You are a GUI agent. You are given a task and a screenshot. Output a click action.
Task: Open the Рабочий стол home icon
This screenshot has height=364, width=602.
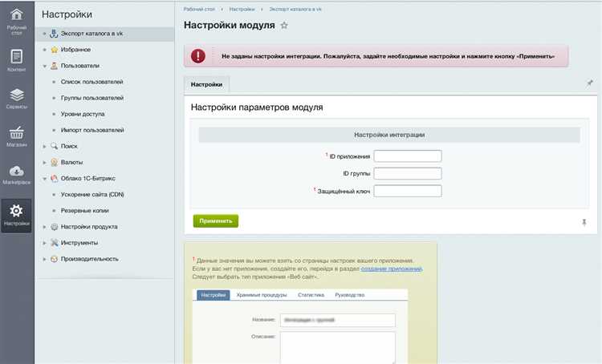click(17, 14)
